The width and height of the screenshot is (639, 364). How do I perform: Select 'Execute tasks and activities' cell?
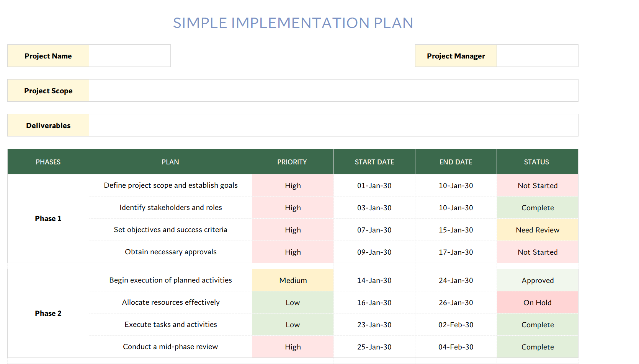pyautogui.click(x=170, y=325)
